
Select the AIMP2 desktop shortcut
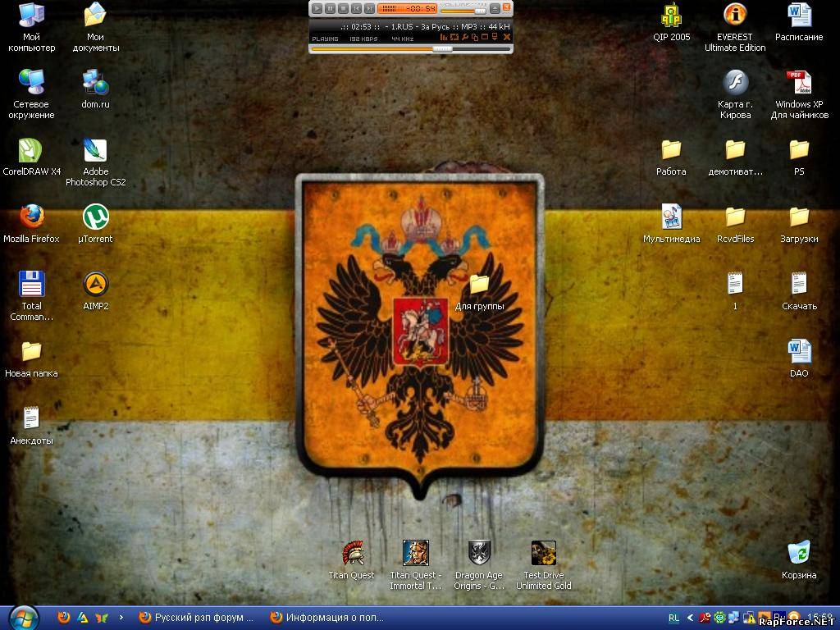[95, 291]
